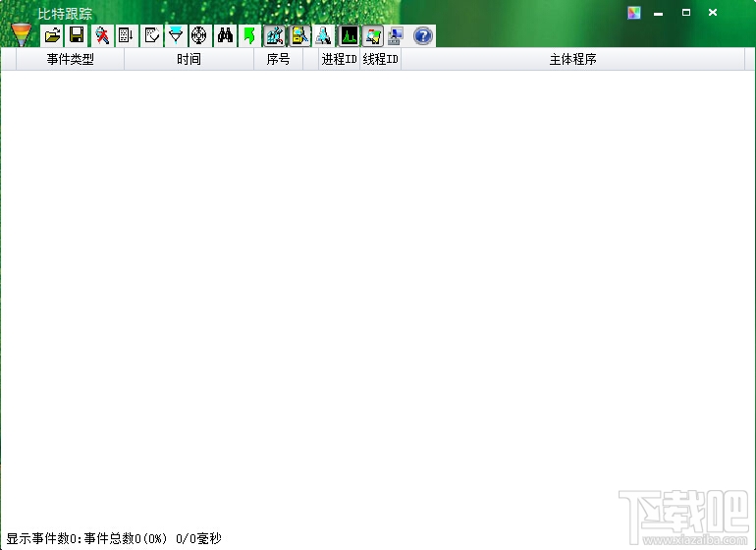Open the filter funnel dialog in the toolbar
This screenshot has width=756, height=550.
pyautogui.click(x=176, y=35)
